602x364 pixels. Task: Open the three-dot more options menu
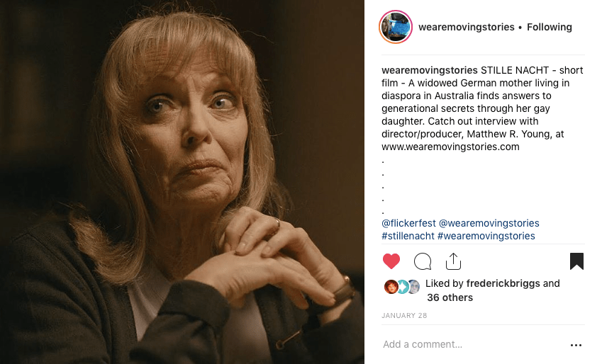pos(576,345)
